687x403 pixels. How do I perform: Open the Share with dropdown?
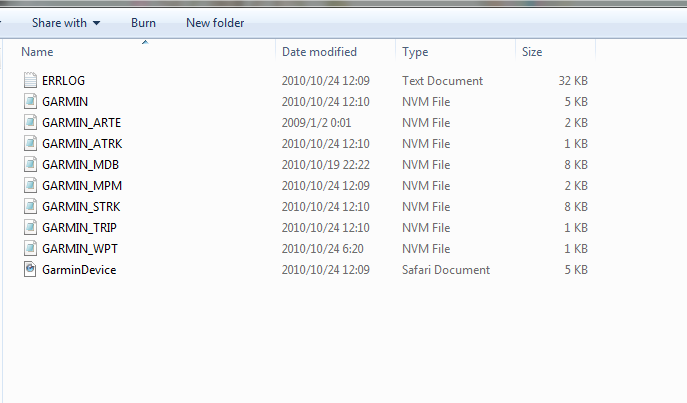tap(66, 22)
